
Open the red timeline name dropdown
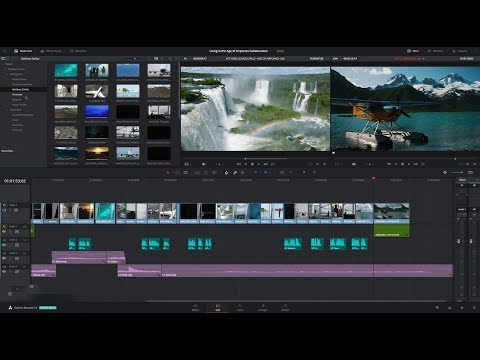pyautogui.click(x=409, y=58)
